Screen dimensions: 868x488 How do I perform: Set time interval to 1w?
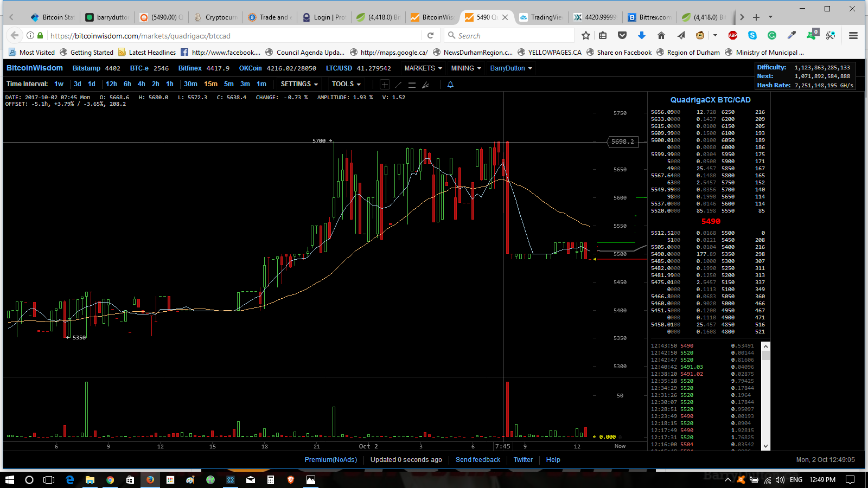[59, 84]
